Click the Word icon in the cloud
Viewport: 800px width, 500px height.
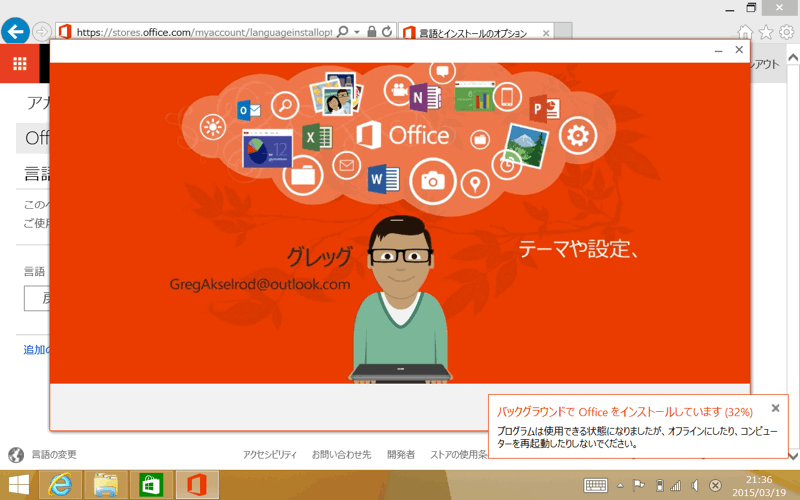pyautogui.click(x=383, y=179)
